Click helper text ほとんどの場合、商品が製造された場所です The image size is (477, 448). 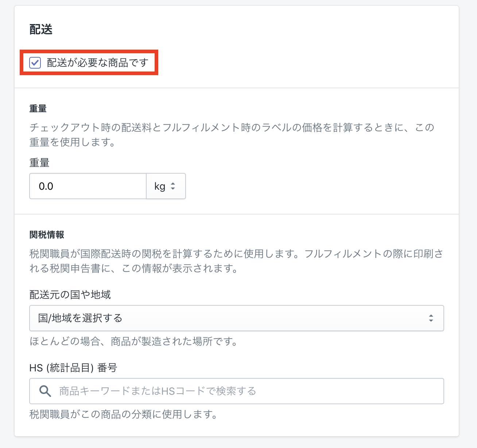134,341
